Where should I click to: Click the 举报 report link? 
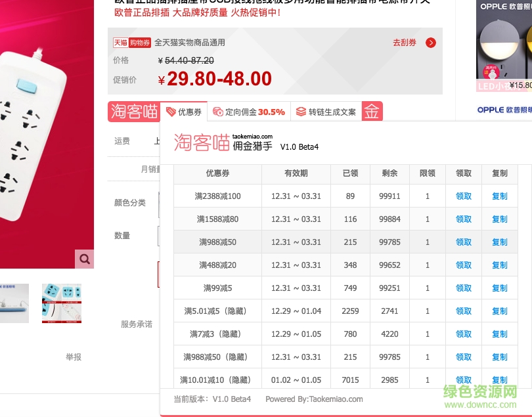tap(72, 357)
